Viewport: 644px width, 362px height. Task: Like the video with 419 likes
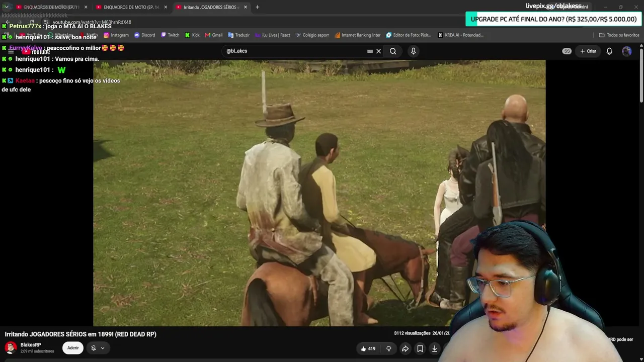[x=368, y=348]
